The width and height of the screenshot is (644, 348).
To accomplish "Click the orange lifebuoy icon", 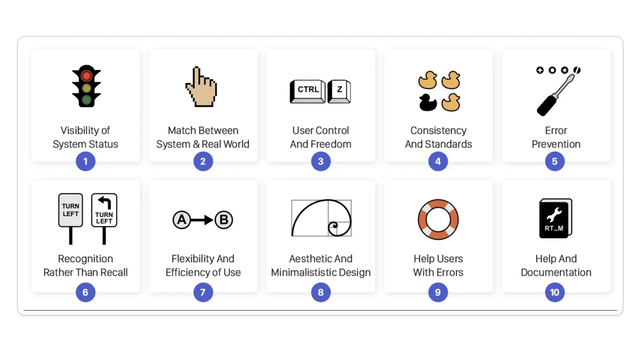I will (x=438, y=219).
